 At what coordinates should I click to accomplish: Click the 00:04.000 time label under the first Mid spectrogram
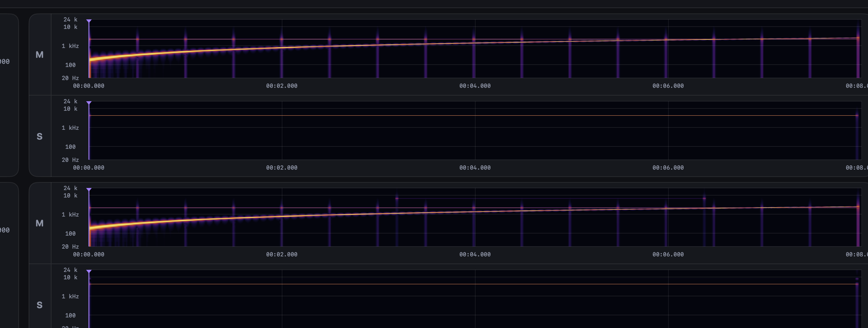click(x=475, y=86)
